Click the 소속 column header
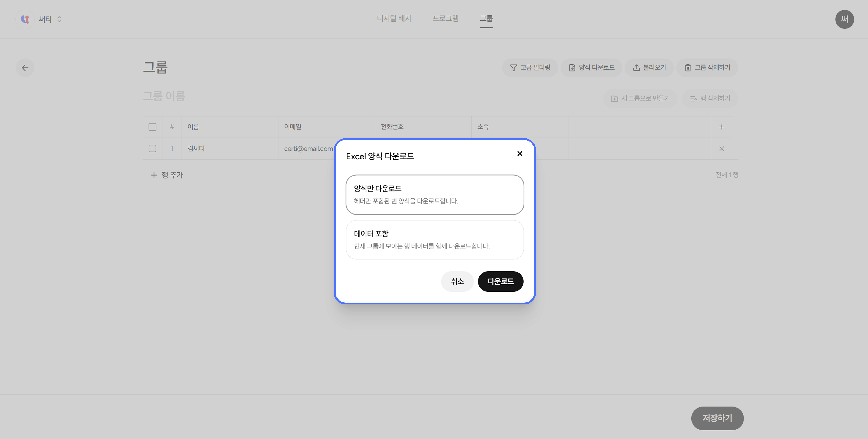The image size is (868, 439). tap(520, 127)
